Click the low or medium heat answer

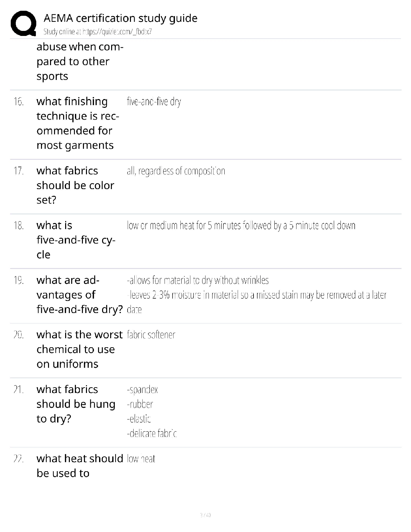(241, 225)
